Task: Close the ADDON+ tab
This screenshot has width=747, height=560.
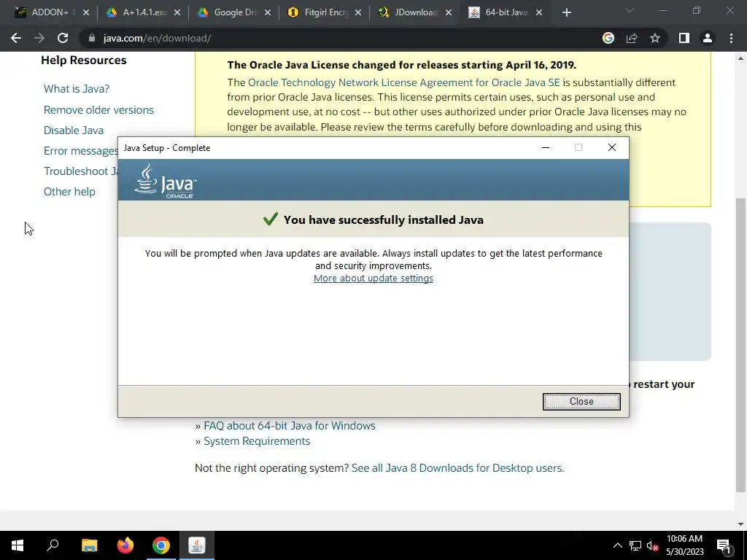Action: pyautogui.click(x=86, y=13)
